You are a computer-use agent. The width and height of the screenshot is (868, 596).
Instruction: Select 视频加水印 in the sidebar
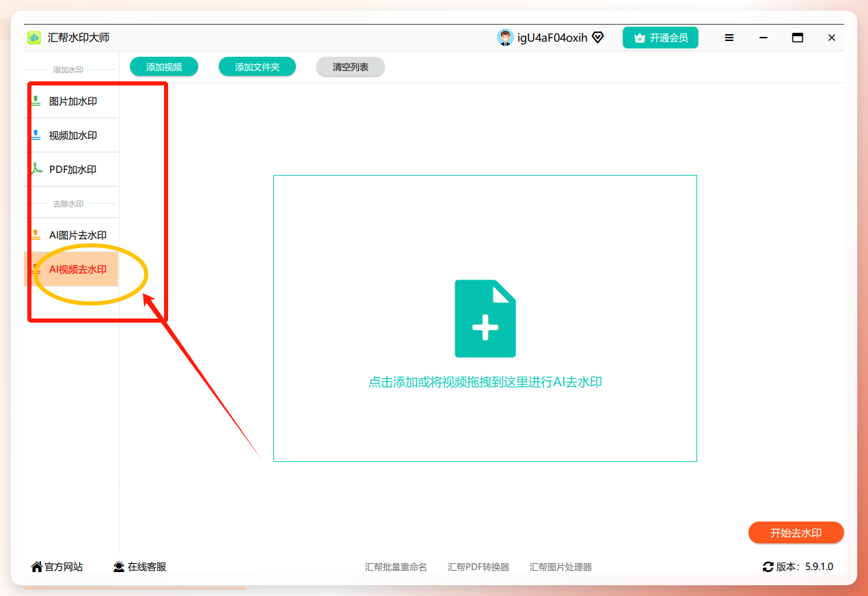pyautogui.click(x=71, y=135)
